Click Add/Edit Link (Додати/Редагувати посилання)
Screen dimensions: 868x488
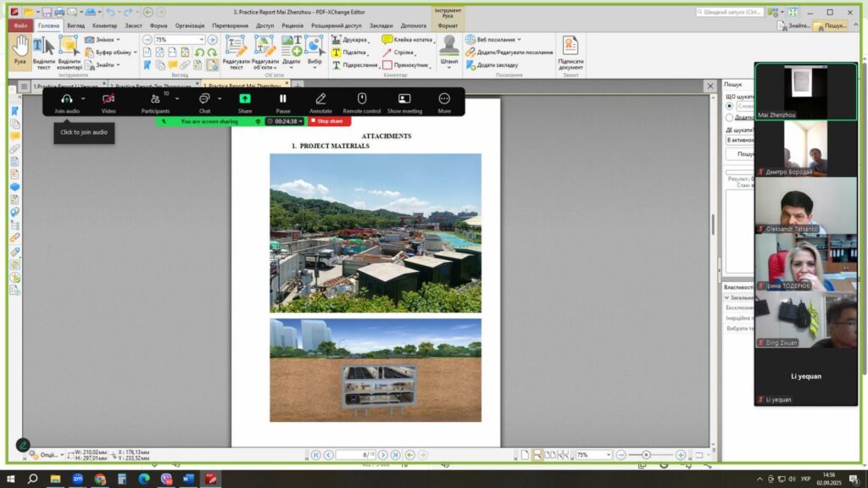pos(509,53)
